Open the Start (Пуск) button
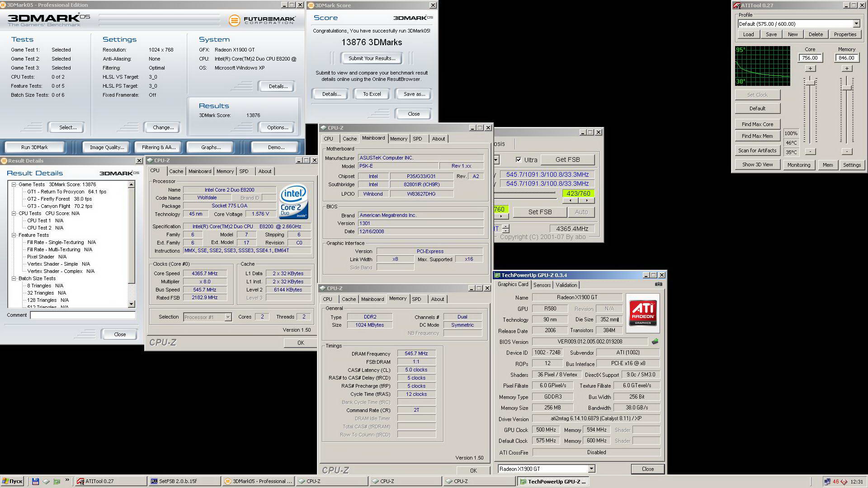The image size is (868, 488). coord(12,481)
